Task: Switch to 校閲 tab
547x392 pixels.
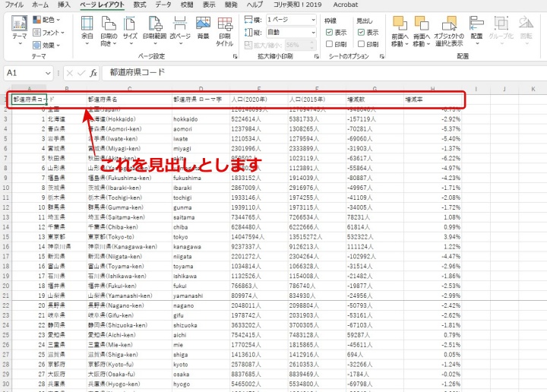Action: pyautogui.click(x=187, y=5)
